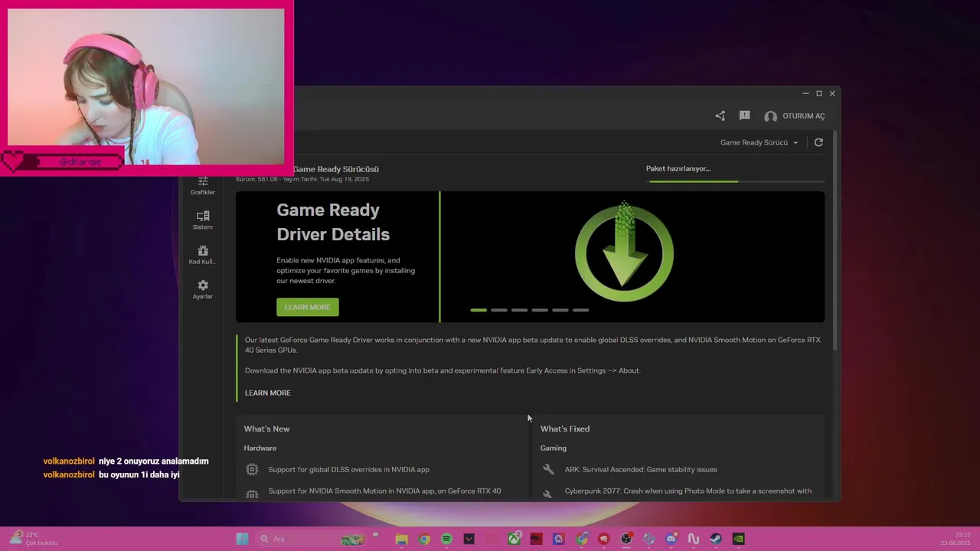
Task: Click the green download arrow banner image
Action: coord(624,252)
